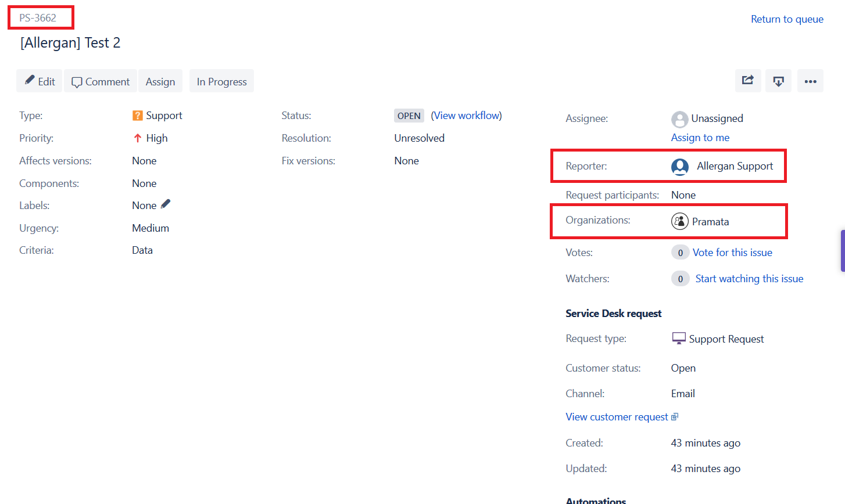Screen dimensions: 845x504
Task: Click the Channel value Email
Action: pos(683,394)
